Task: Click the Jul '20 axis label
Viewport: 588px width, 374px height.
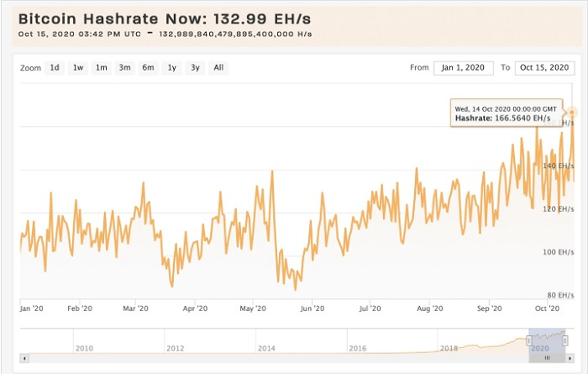Action: coord(370,308)
